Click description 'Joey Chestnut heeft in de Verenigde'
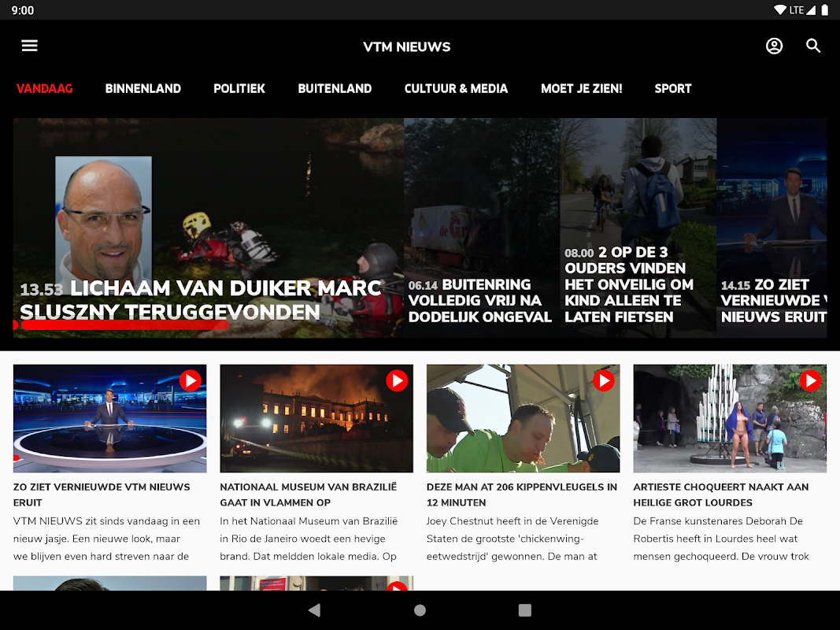Viewport: 840px width, 630px height. click(513, 539)
